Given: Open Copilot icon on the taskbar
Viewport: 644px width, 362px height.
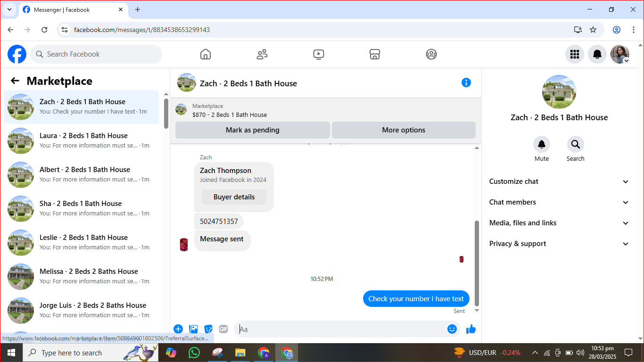Looking at the screenshot, I should tap(171, 353).
